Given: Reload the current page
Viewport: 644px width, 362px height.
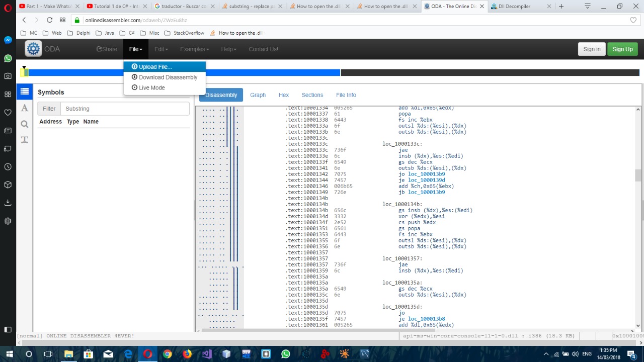Looking at the screenshot, I should point(49,20).
